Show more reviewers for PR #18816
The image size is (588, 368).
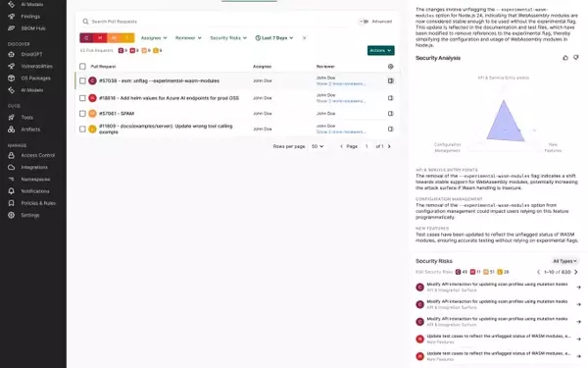pos(341,101)
